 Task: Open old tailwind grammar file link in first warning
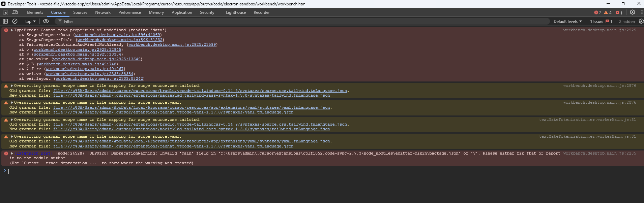click(x=200, y=91)
